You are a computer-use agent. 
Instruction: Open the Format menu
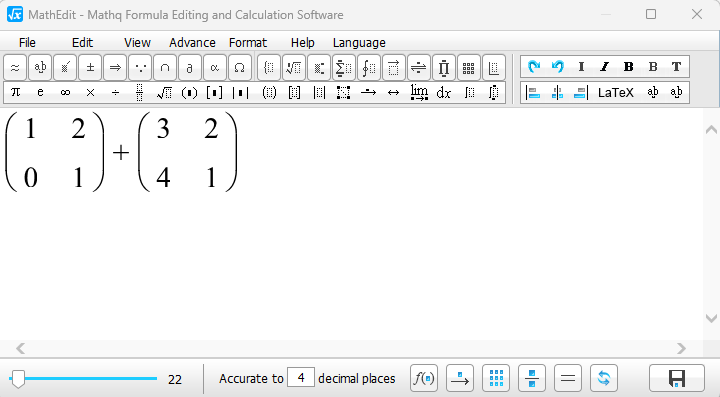[x=248, y=43]
